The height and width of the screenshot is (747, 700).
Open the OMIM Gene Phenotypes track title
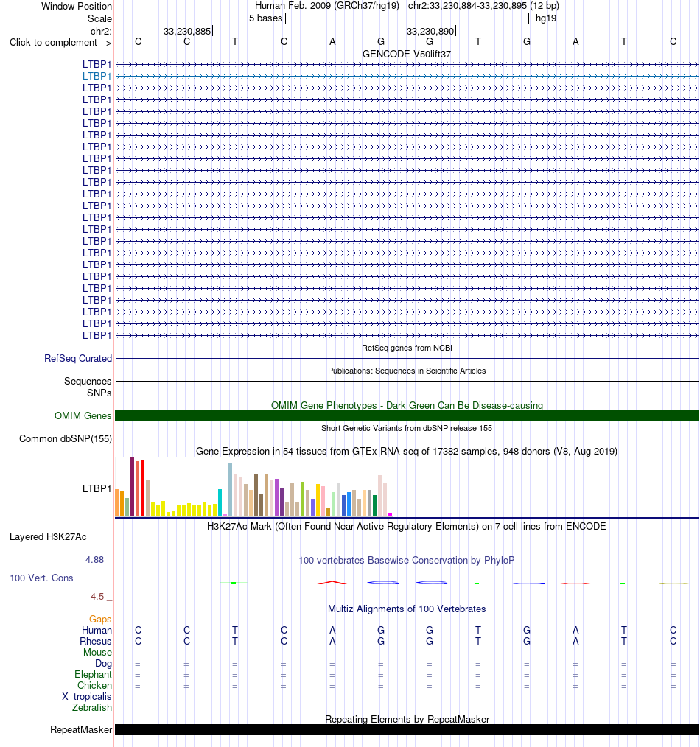[407, 405]
